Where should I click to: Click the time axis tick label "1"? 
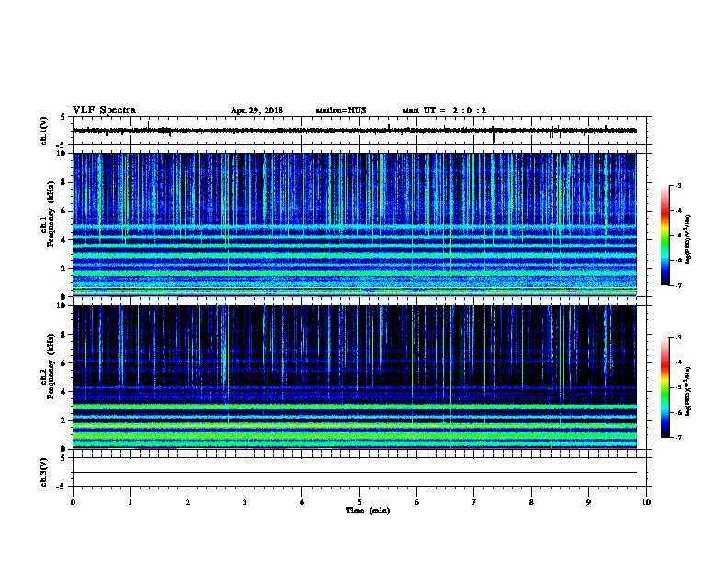130,502
